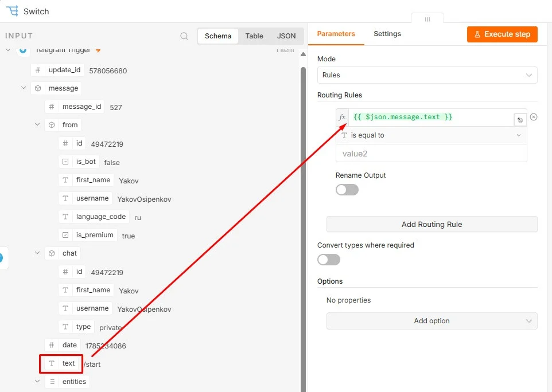Viewport: 552px width, 392px height.
Task: Open the Add option dropdown
Action: pyautogui.click(x=432, y=321)
